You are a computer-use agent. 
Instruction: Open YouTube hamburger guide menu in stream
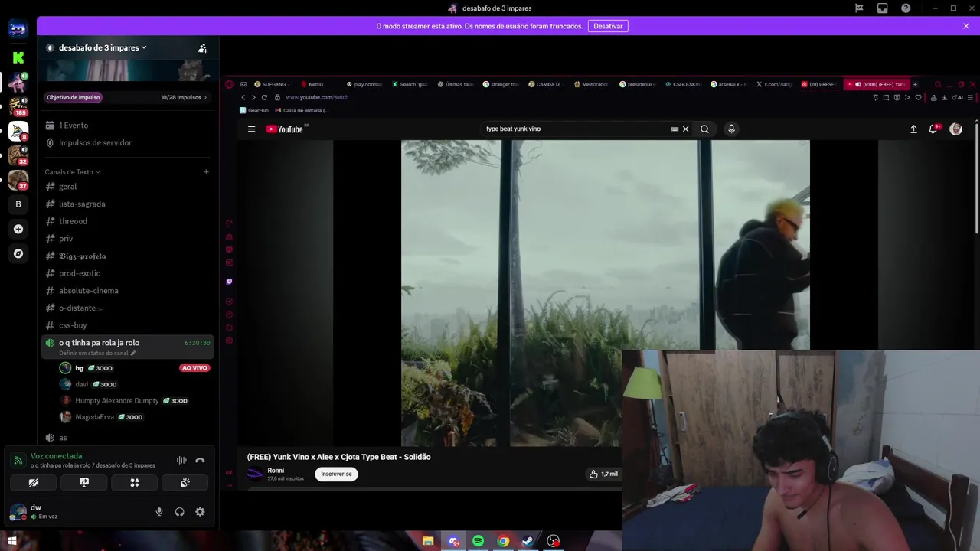pos(251,129)
